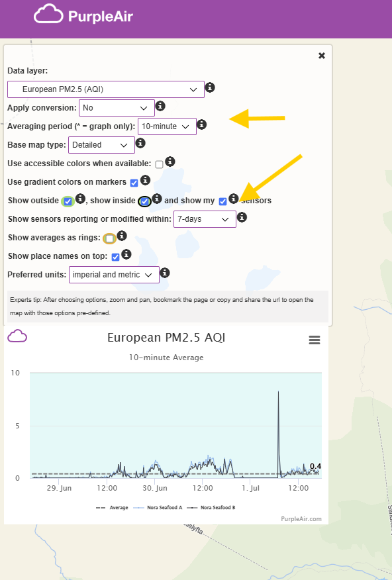Click the PurpleAir cloud logo in header

48,14
